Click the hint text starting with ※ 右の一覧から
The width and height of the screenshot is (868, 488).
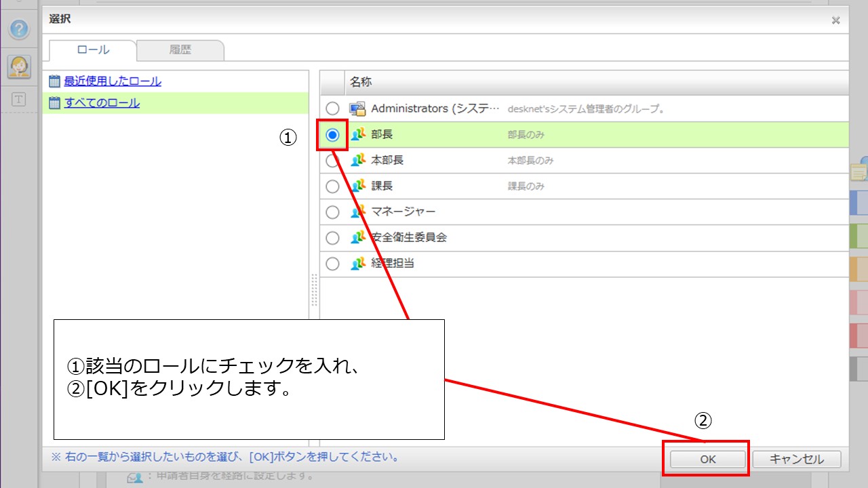point(226,457)
